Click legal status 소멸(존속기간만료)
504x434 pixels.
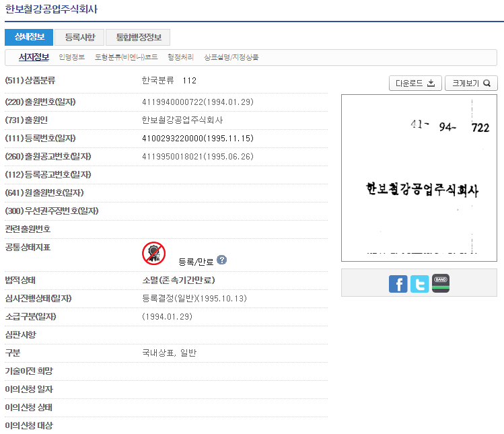[178, 280]
